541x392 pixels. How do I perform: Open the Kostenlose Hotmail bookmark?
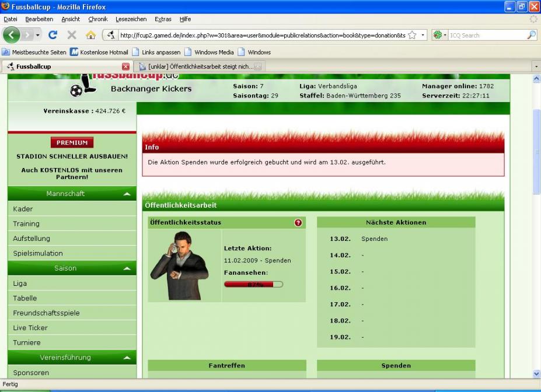tap(99, 52)
